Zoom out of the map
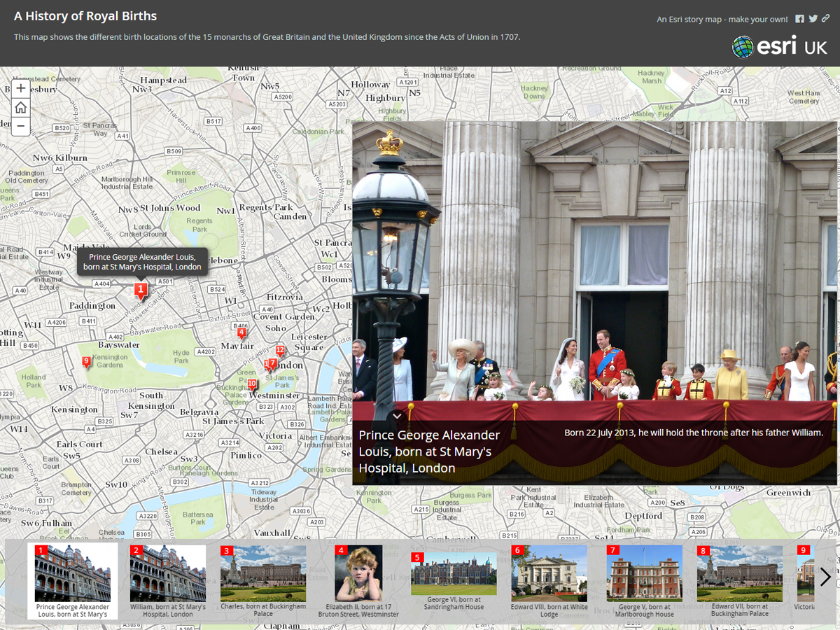The height and width of the screenshot is (630, 840). coord(21,127)
